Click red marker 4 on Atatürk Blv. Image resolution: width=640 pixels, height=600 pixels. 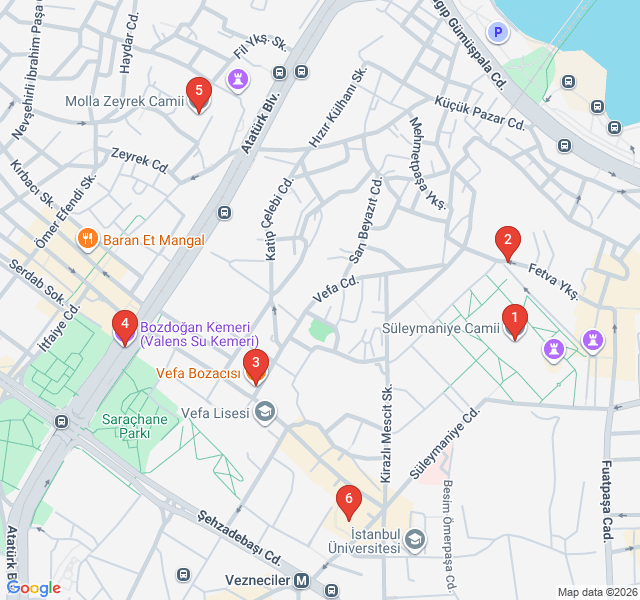pyautogui.click(x=125, y=328)
